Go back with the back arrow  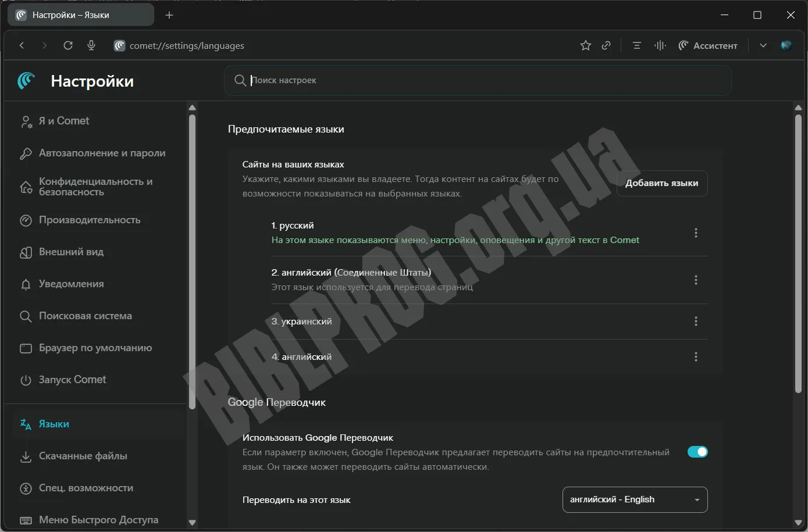coord(22,45)
